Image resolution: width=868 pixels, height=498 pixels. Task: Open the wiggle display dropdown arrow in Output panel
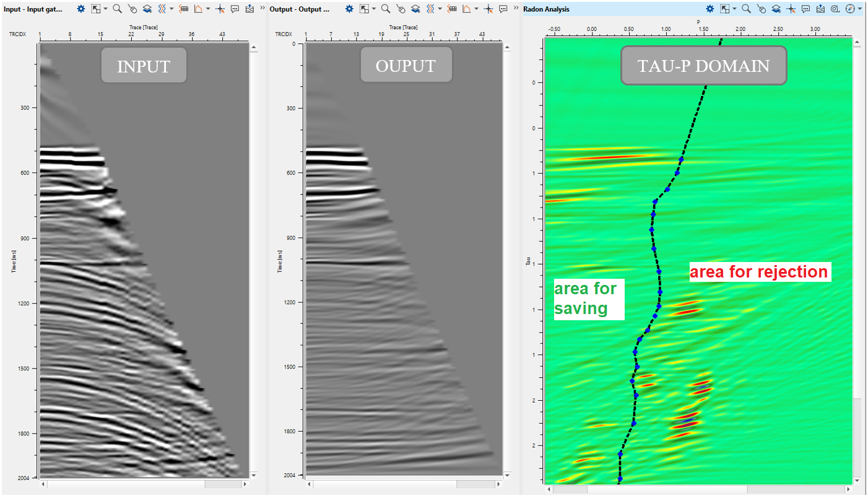pos(439,9)
